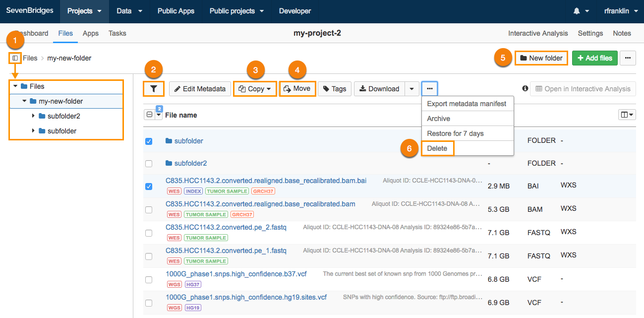This screenshot has width=644, height=318.
Task: Click the subfolder folder icon in file list
Action: coord(169,141)
